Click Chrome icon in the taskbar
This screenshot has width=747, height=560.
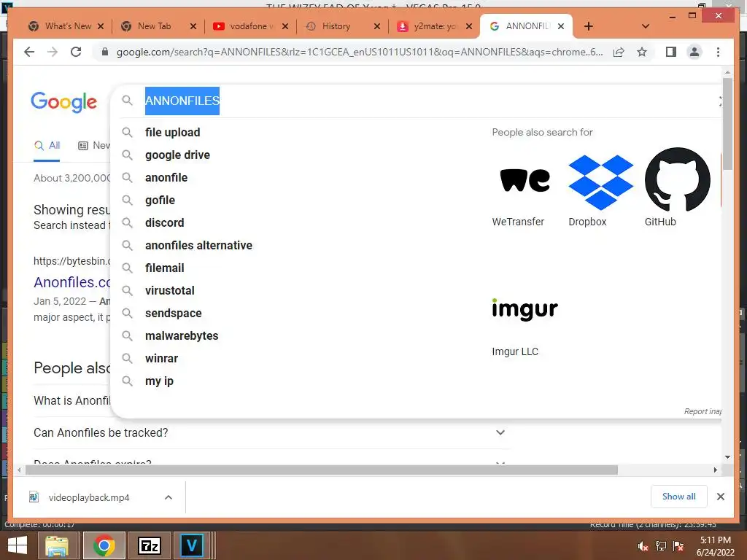click(x=104, y=545)
